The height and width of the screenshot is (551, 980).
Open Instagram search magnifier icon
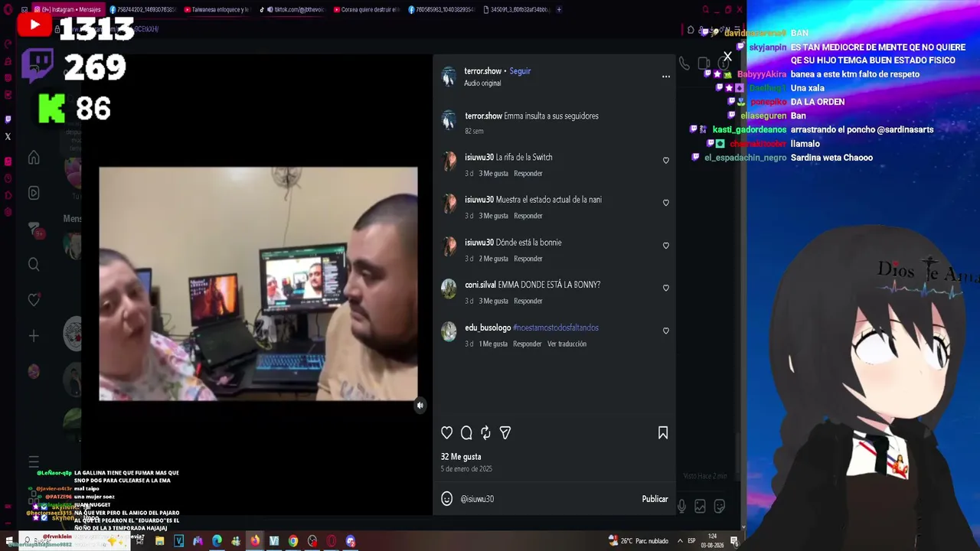(x=34, y=264)
